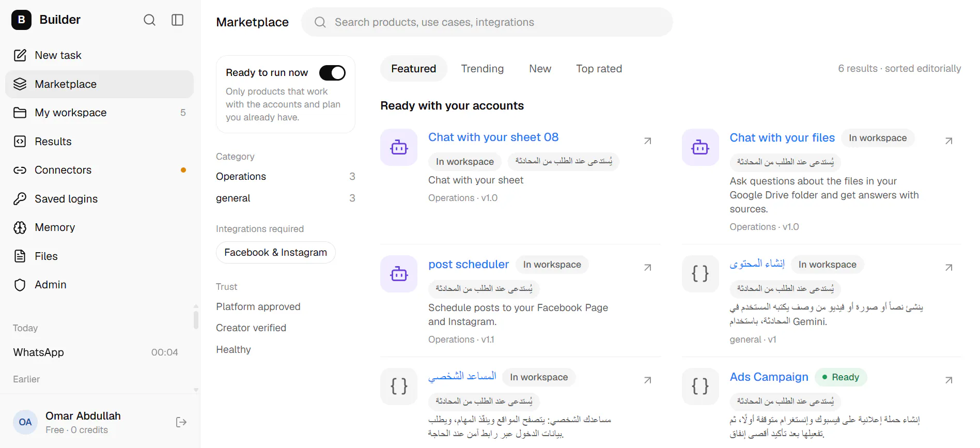Open the Chat with your files title link
980x448 pixels.
782,138
